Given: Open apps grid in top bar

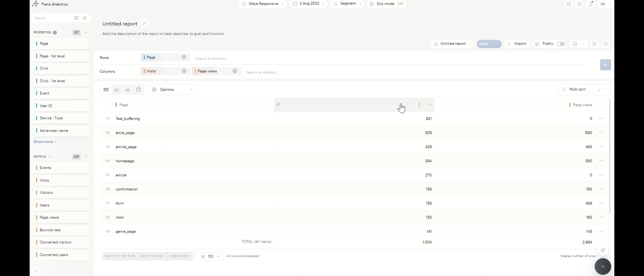Looking at the screenshot, I should 569,4.
